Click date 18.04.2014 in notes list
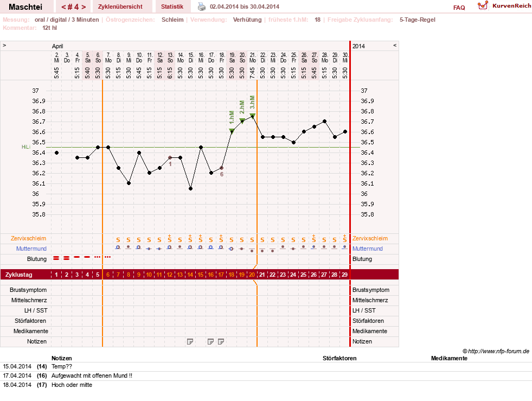This screenshot has height=401, width=532. [x=17, y=385]
